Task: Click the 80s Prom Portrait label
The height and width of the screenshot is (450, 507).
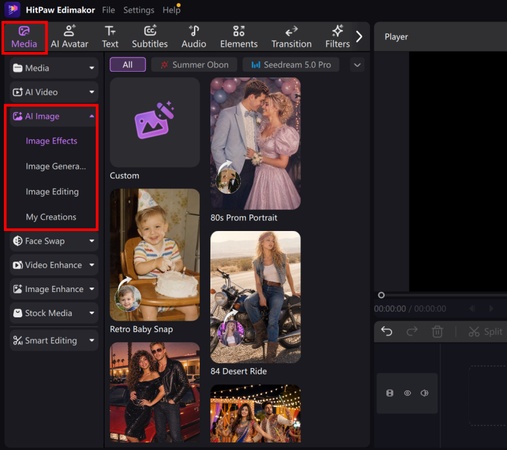Action: pos(244,218)
